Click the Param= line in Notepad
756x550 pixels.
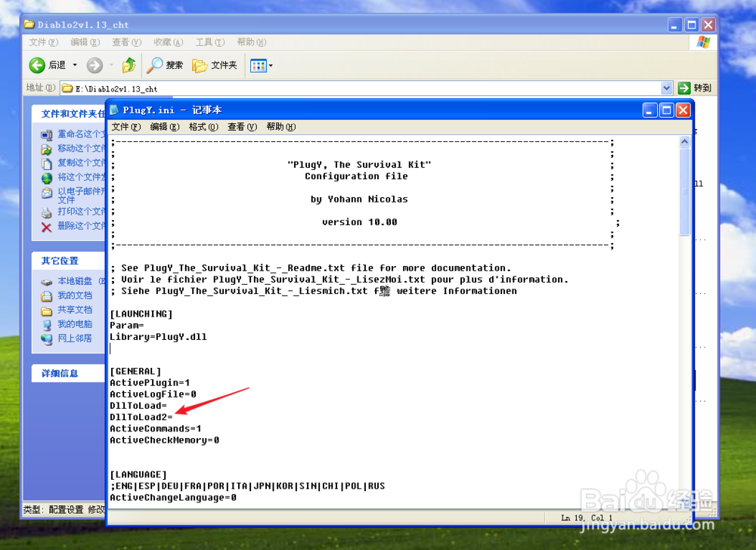pyautogui.click(x=127, y=325)
